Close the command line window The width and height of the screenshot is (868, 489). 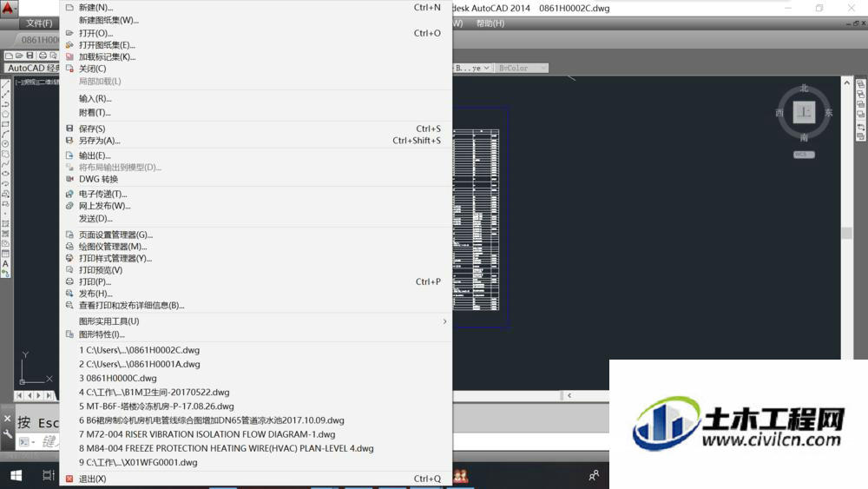point(7,419)
